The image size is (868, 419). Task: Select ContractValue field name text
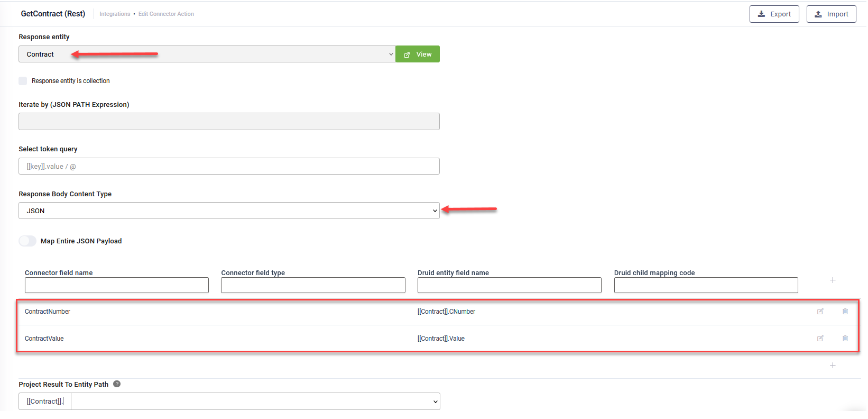pos(44,339)
